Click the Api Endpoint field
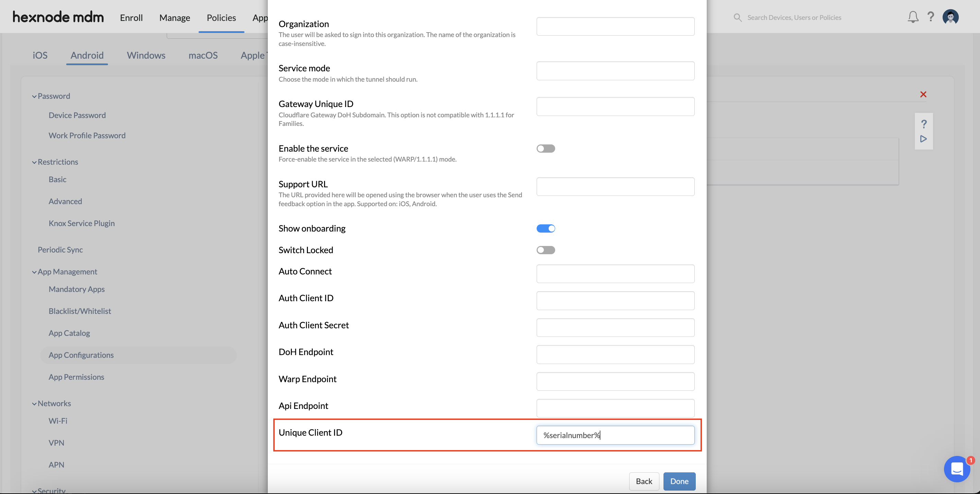 (615, 408)
